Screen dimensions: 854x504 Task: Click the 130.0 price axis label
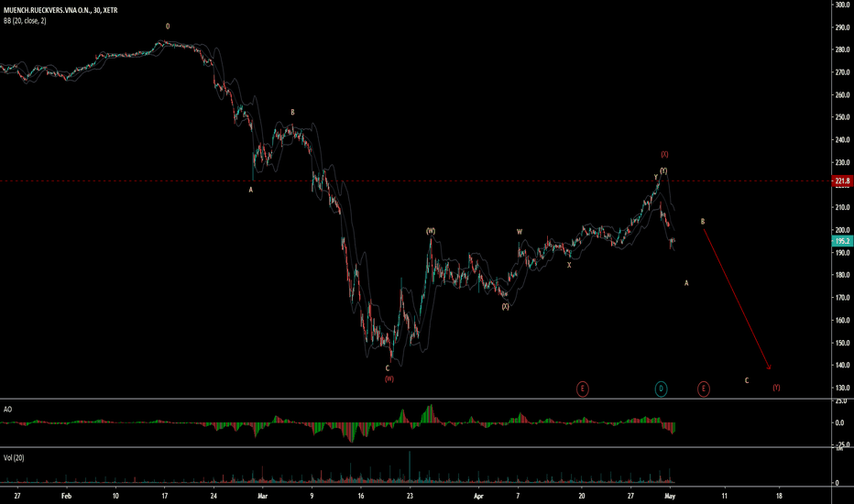843,388
